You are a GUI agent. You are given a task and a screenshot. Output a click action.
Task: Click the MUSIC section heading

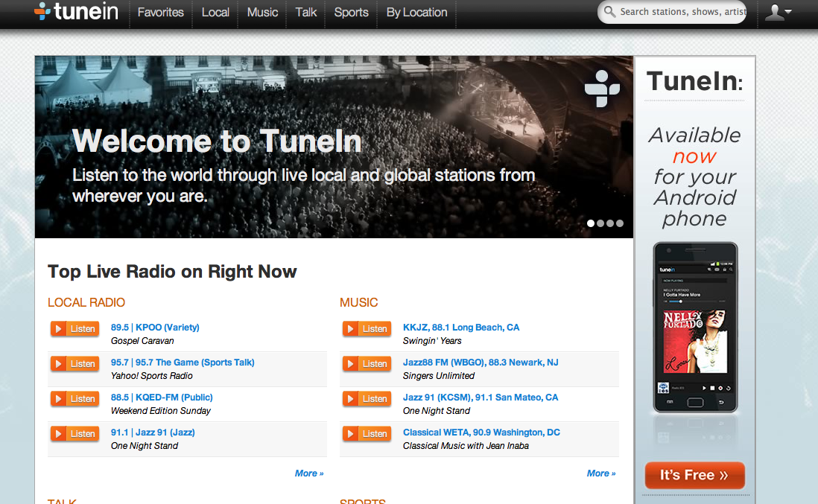tap(358, 302)
